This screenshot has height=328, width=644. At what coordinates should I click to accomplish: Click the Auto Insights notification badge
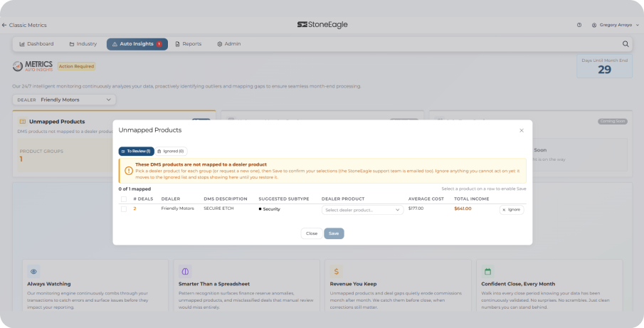tap(159, 44)
